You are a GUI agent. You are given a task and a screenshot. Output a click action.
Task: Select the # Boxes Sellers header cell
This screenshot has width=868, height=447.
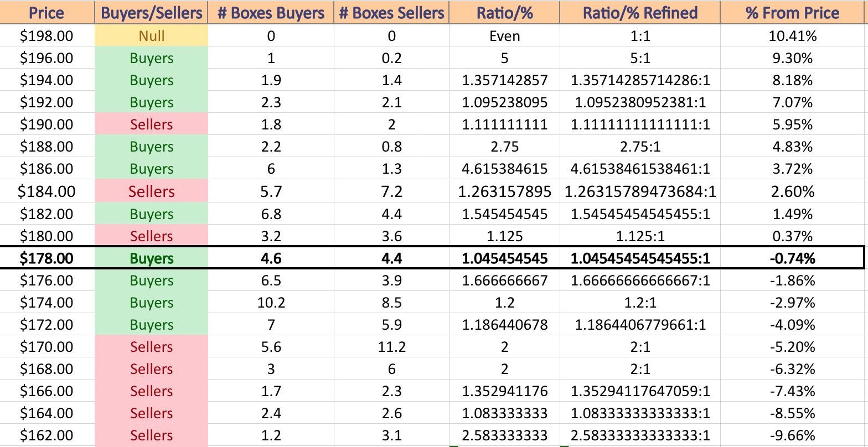tap(391, 12)
